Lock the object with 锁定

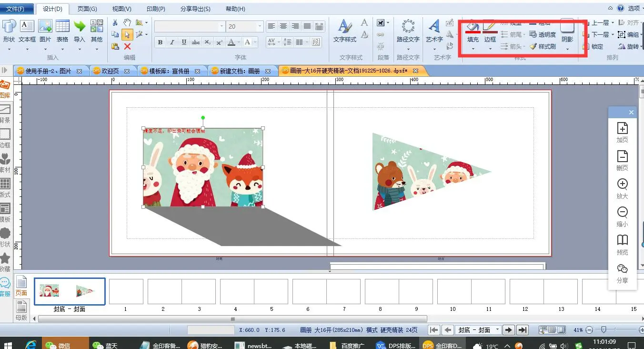593,46
